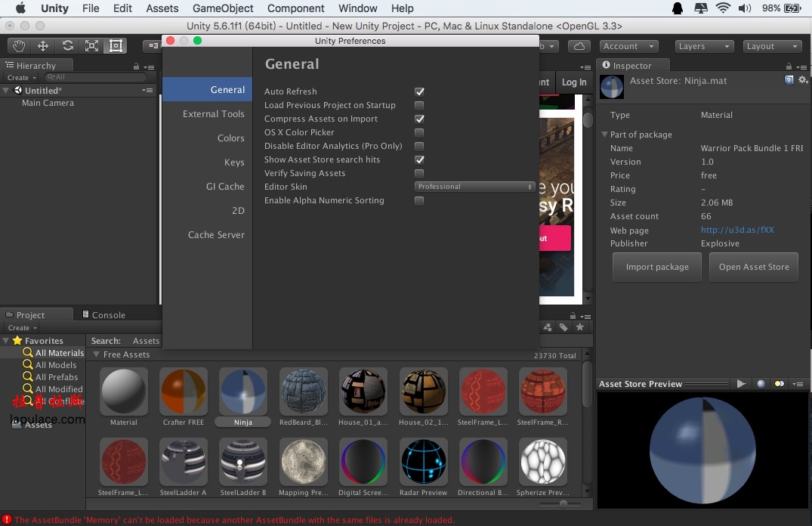Open the Layers dropdown
812x526 pixels.
[704, 46]
